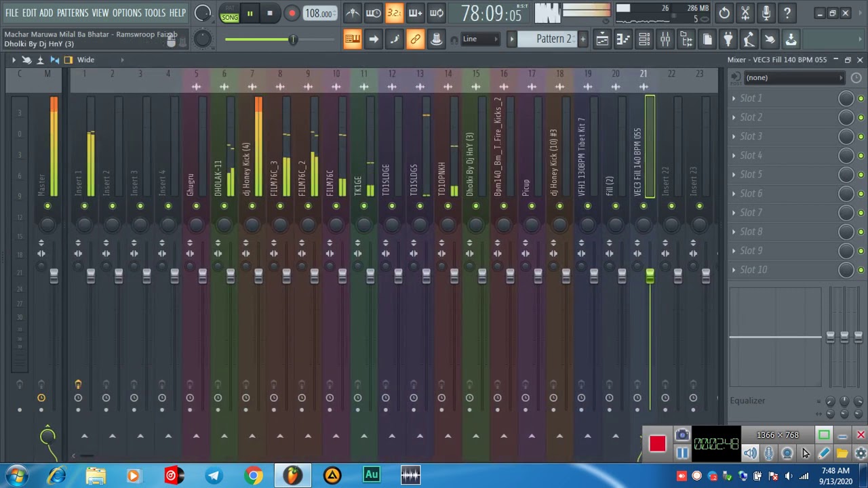This screenshot has width=868, height=488.
Task: Toggle the Slot 8 enable switch
Action: point(861,232)
